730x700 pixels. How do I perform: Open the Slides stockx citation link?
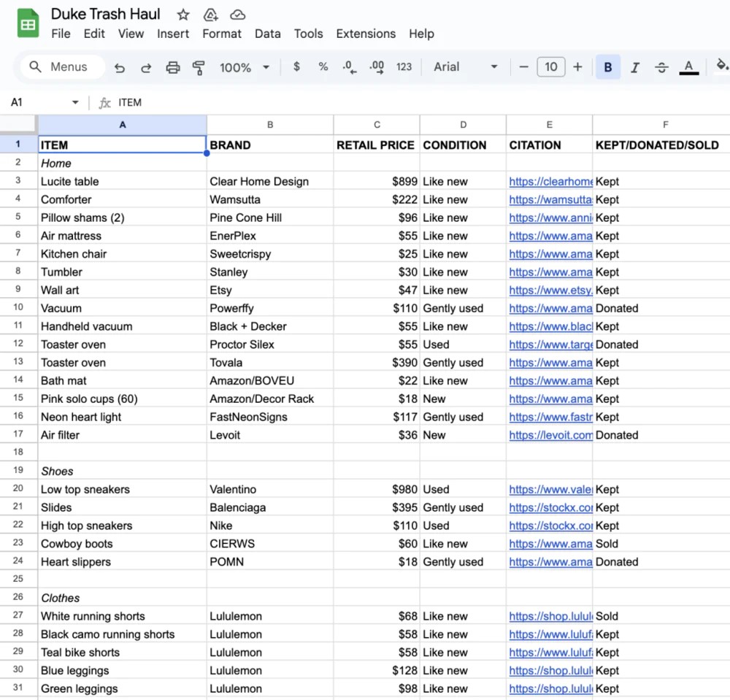[x=550, y=508]
